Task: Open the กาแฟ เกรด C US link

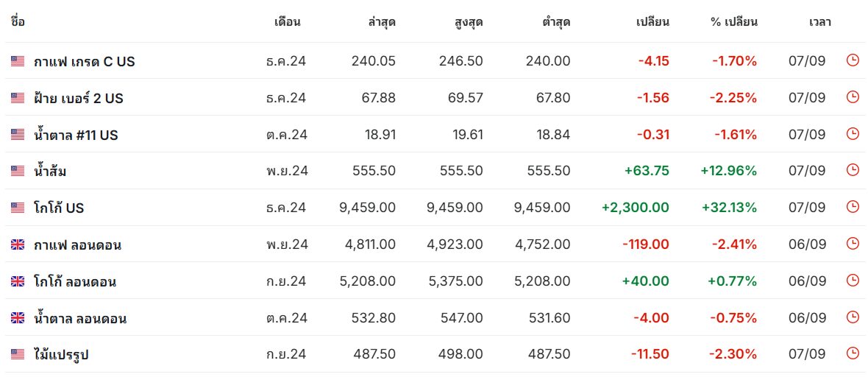Action: pyautogui.click(x=84, y=62)
